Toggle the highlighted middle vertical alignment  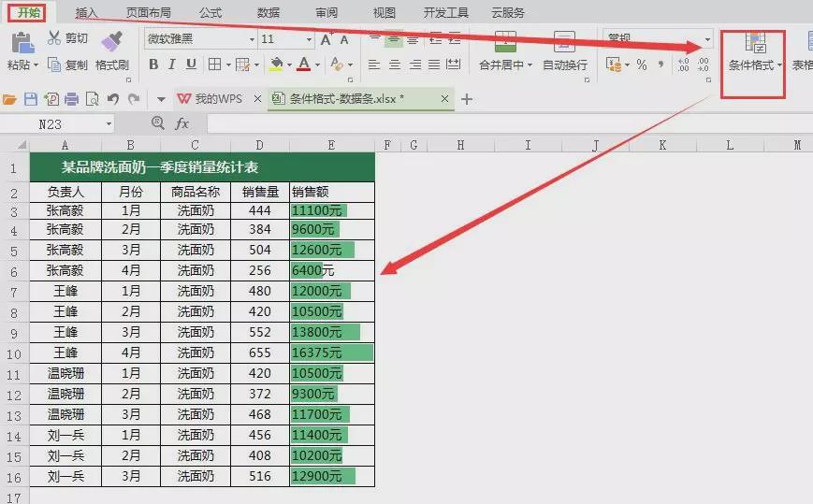point(394,39)
